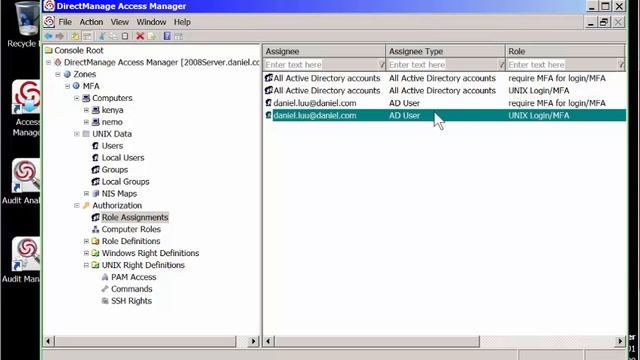
Task: Select Console Root in the tree
Action: point(78,50)
